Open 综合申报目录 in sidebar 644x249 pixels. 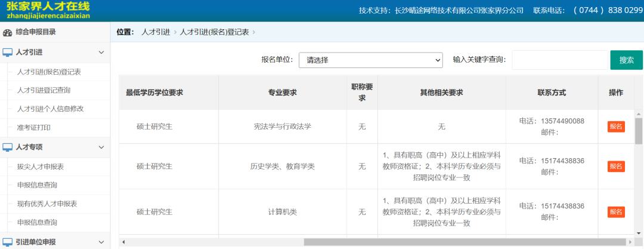pos(35,32)
